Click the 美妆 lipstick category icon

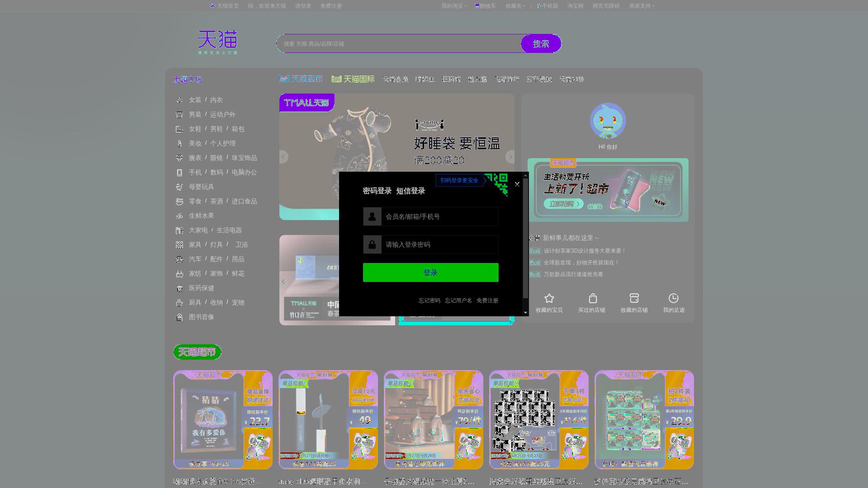179,143
